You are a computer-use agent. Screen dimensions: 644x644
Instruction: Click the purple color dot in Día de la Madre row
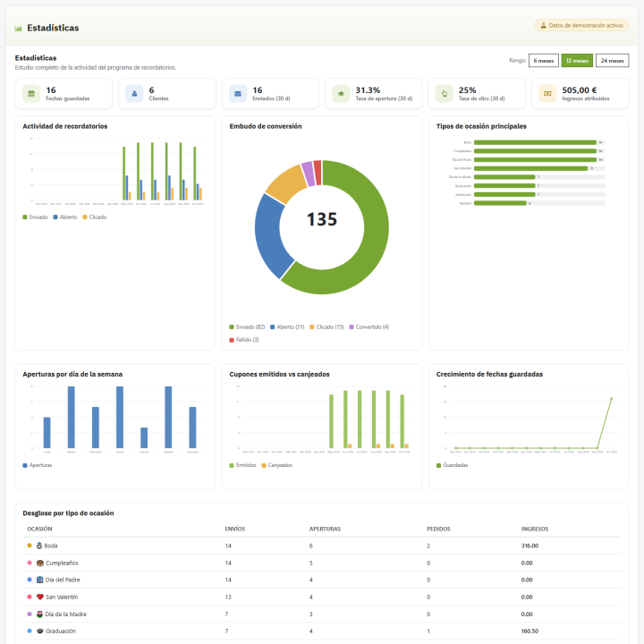pos(30,614)
